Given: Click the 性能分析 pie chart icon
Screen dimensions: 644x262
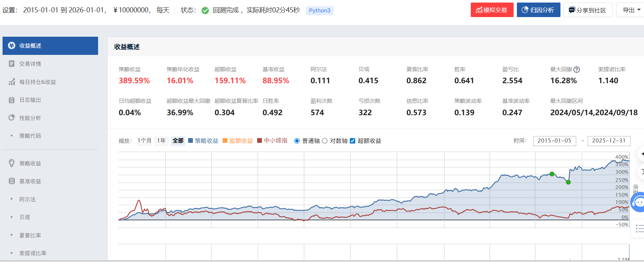Looking at the screenshot, I should [x=12, y=118].
